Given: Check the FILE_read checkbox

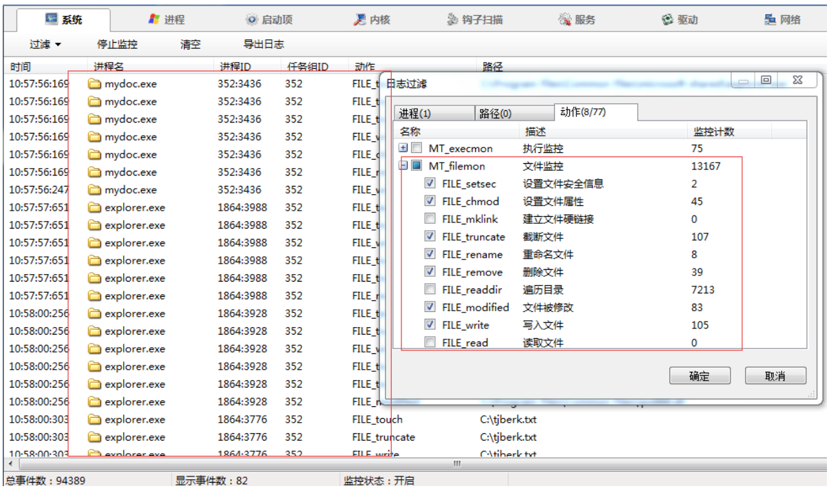Looking at the screenshot, I should [430, 342].
